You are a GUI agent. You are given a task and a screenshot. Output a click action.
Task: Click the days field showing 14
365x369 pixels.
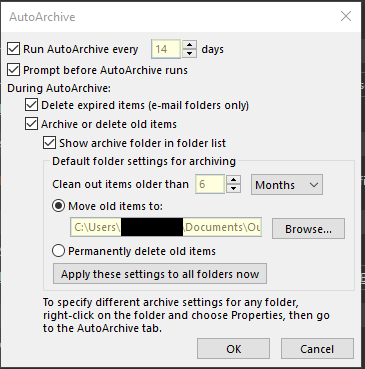point(166,49)
